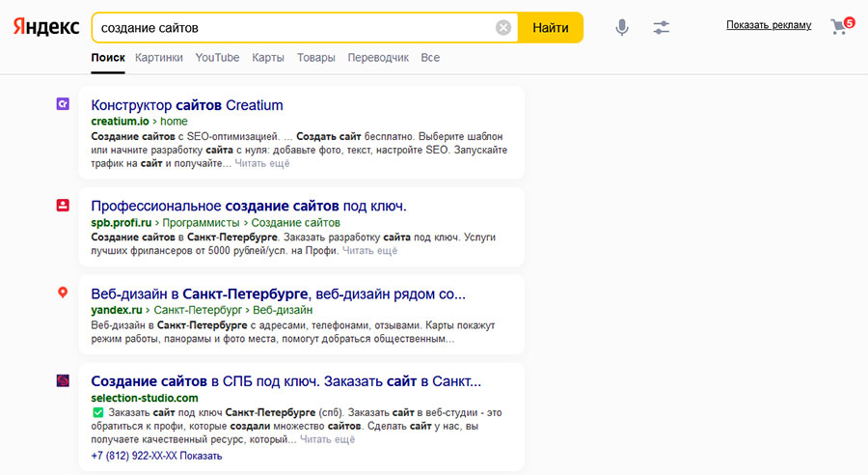Viewport: 868px width, 475px height.
Task: Clear the search field with X icon
Action: 503,28
